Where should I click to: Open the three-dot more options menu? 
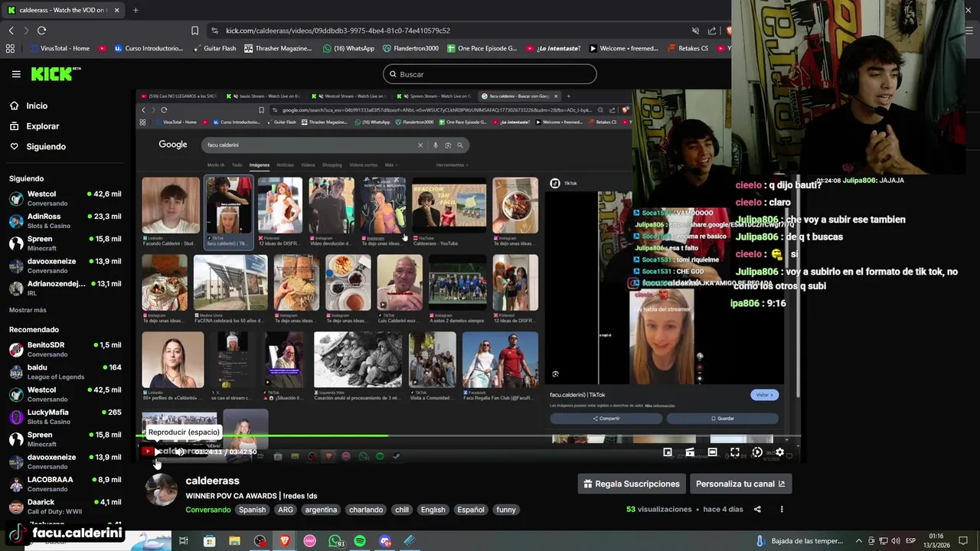coord(782,510)
